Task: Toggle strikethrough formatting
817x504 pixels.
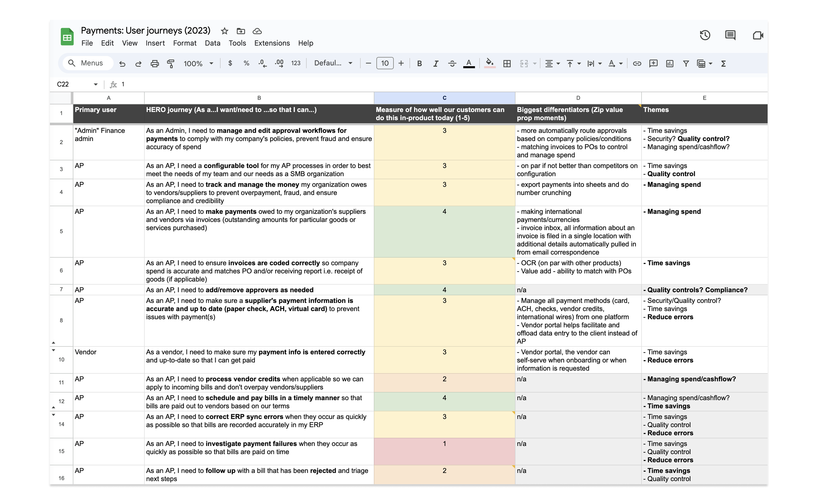Action: 452,63
